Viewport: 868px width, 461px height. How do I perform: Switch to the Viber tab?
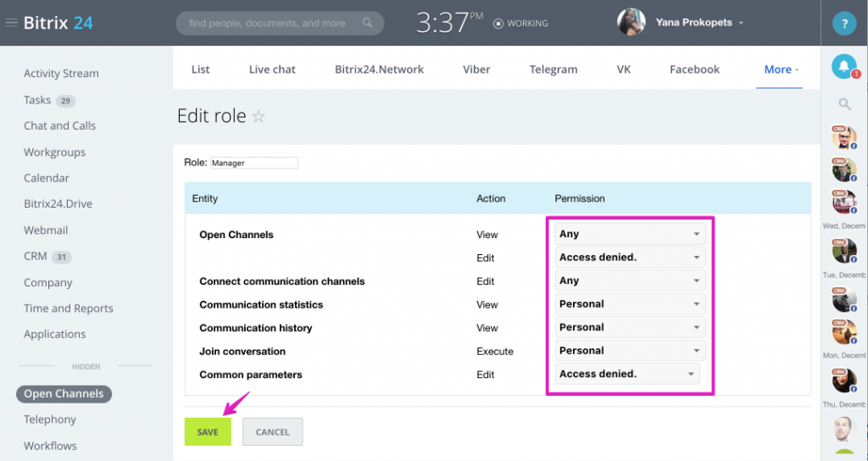click(476, 69)
